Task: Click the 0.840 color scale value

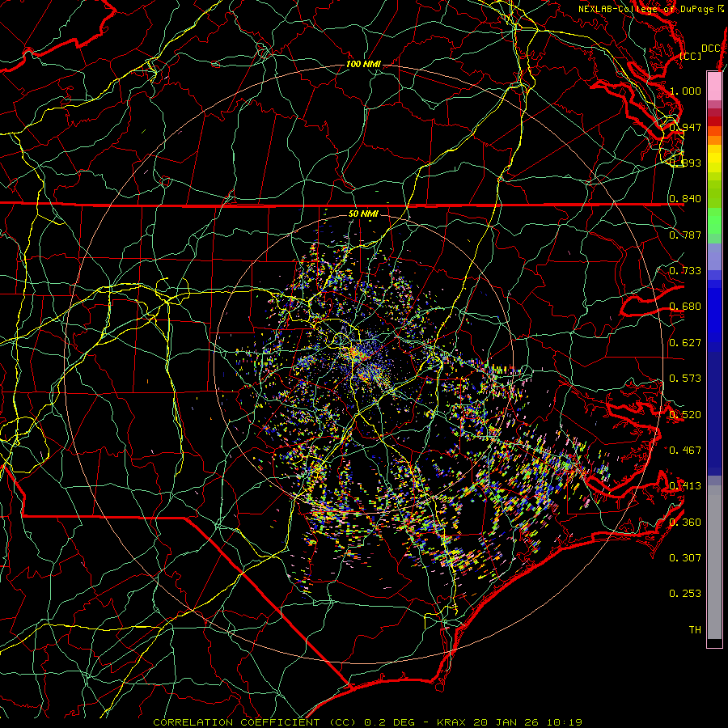Action: [x=685, y=199]
